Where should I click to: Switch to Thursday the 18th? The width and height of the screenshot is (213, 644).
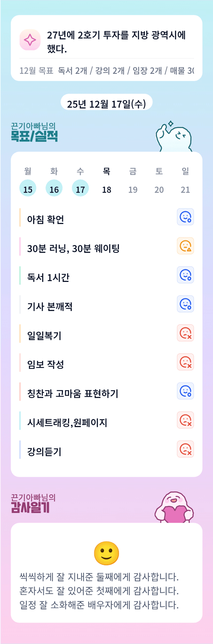click(107, 189)
